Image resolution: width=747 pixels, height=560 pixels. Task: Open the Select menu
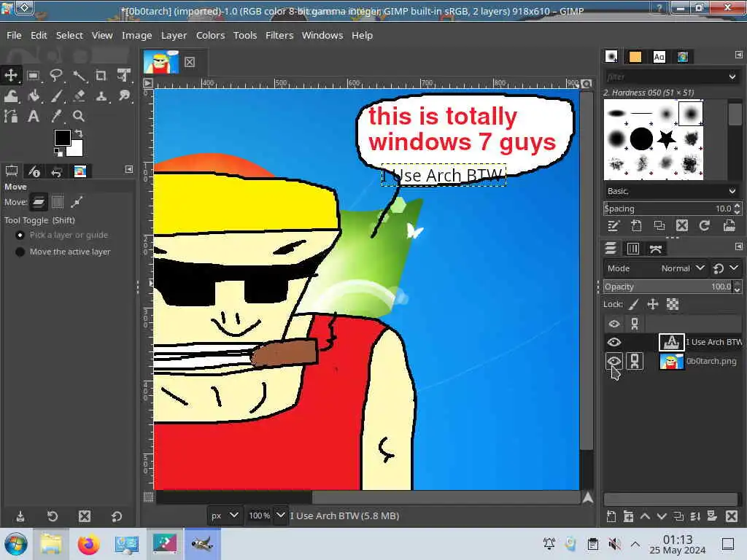pos(69,35)
